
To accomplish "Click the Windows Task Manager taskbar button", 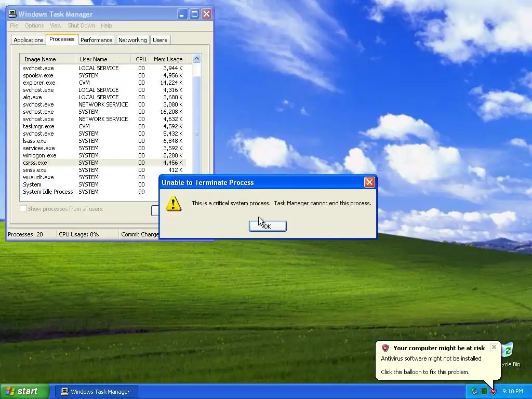I will 96,392.
